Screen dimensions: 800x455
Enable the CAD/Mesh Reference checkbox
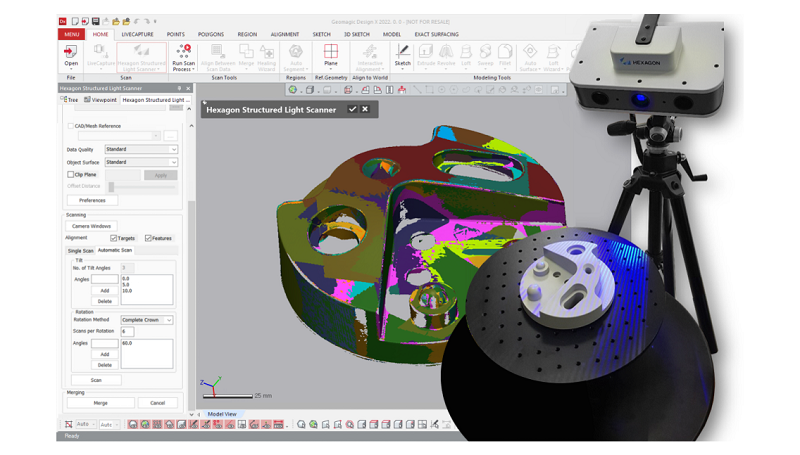[x=70, y=126]
